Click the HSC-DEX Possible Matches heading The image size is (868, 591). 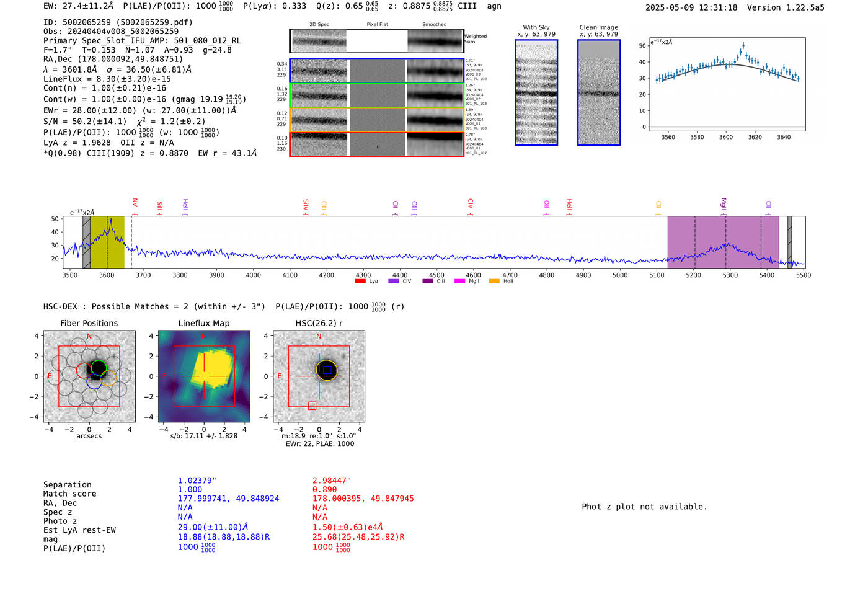click(x=154, y=306)
